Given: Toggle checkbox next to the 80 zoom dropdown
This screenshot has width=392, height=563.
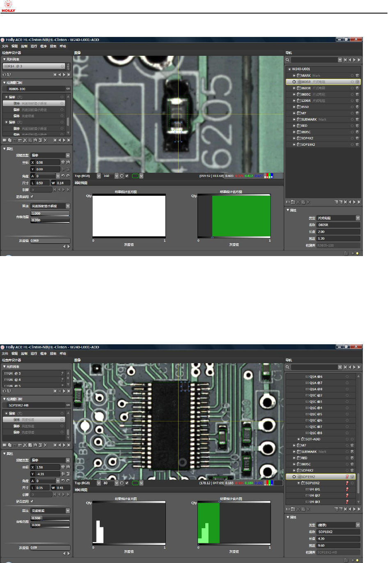Looking at the screenshot, I should (127, 483).
